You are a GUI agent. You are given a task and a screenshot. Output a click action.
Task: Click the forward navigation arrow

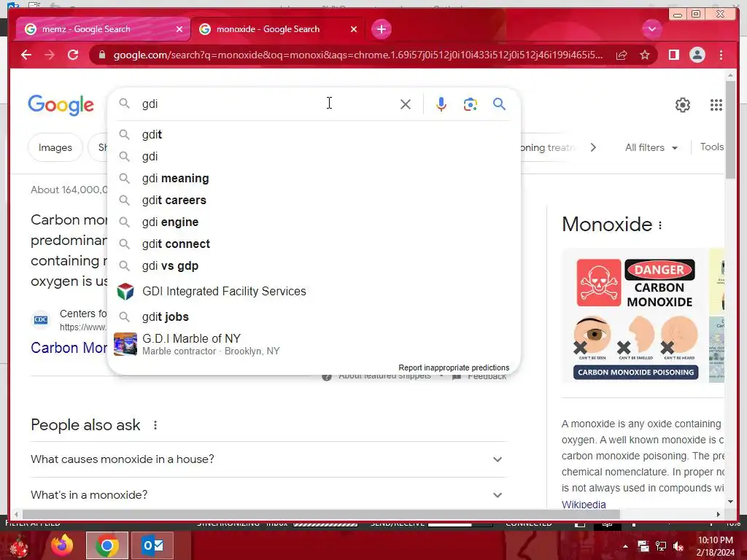pos(50,55)
